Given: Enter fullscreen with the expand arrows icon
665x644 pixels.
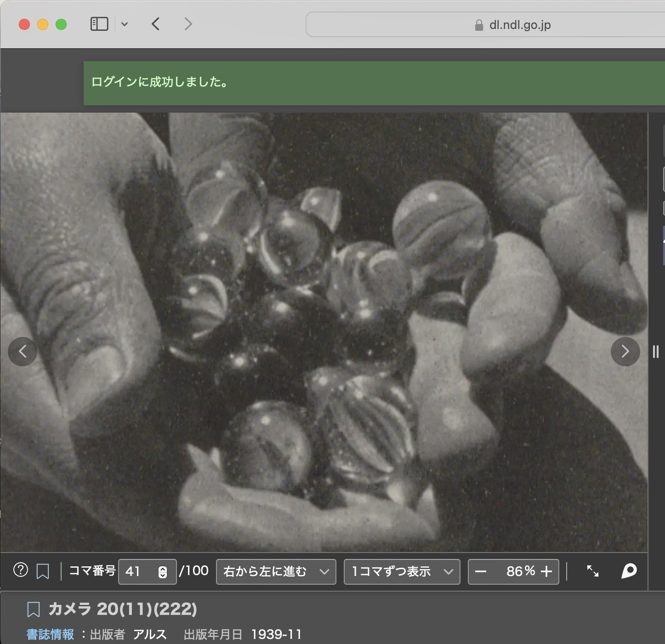Looking at the screenshot, I should click(593, 571).
